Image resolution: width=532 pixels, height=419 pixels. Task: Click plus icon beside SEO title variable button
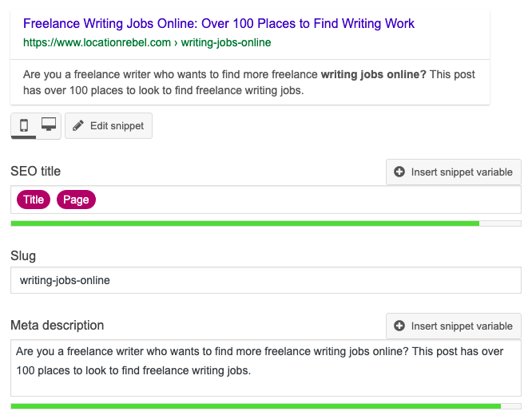pos(399,172)
